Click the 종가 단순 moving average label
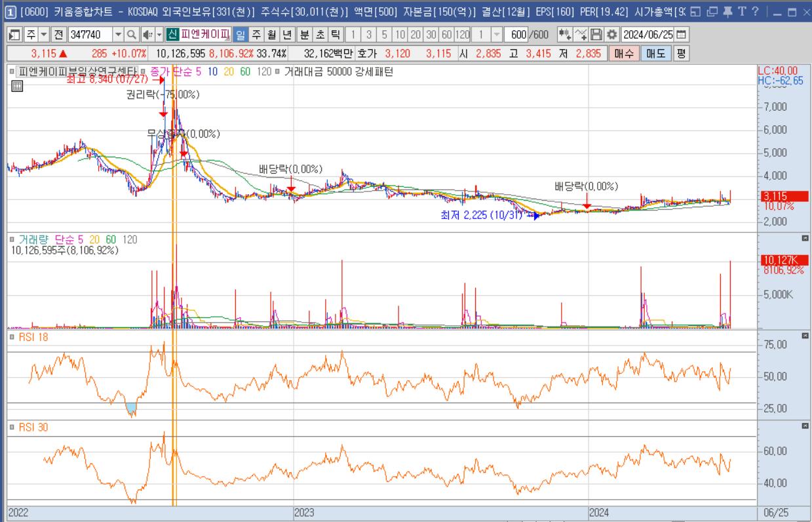The image size is (812, 522). (x=172, y=72)
